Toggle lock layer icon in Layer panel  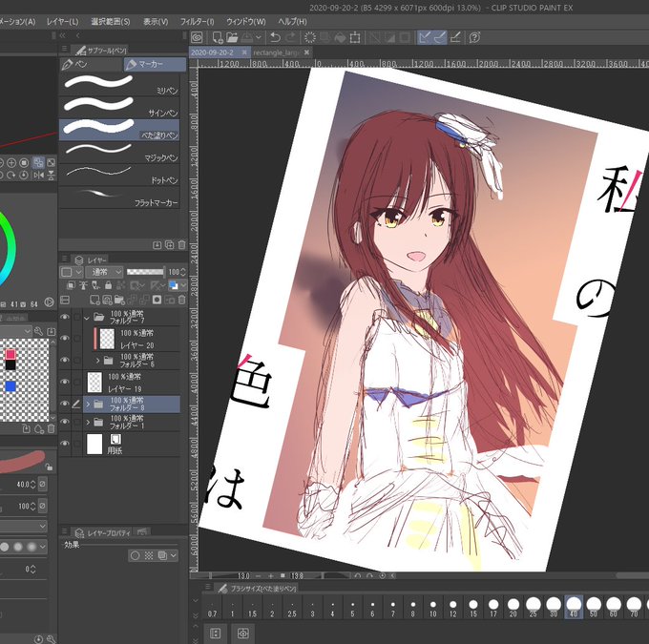(x=109, y=285)
